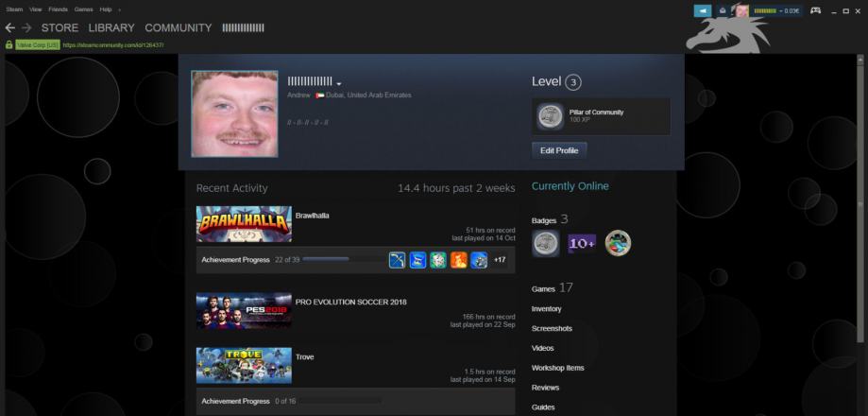
Task: Click the large profile avatar picture
Action: [235, 113]
